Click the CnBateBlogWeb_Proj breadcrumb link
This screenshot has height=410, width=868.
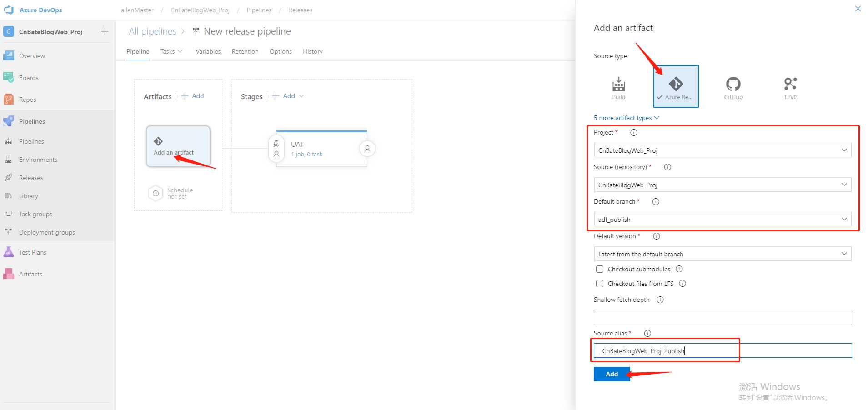(200, 10)
